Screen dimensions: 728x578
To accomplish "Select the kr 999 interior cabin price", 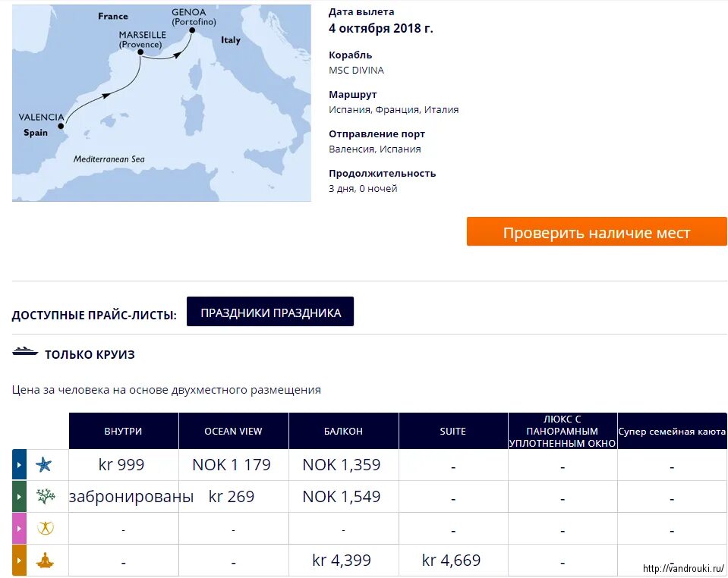I will click(x=121, y=464).
